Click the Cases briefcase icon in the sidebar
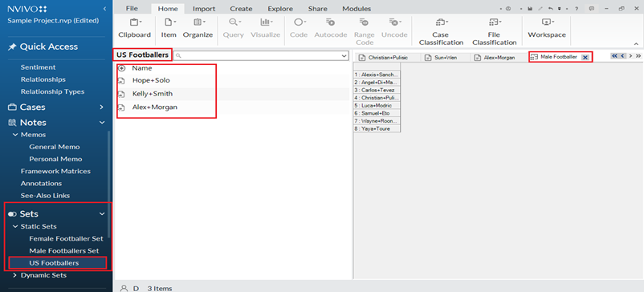Image resolution: width=644 pixels, height=292 pixels. (x=12, y=107)
